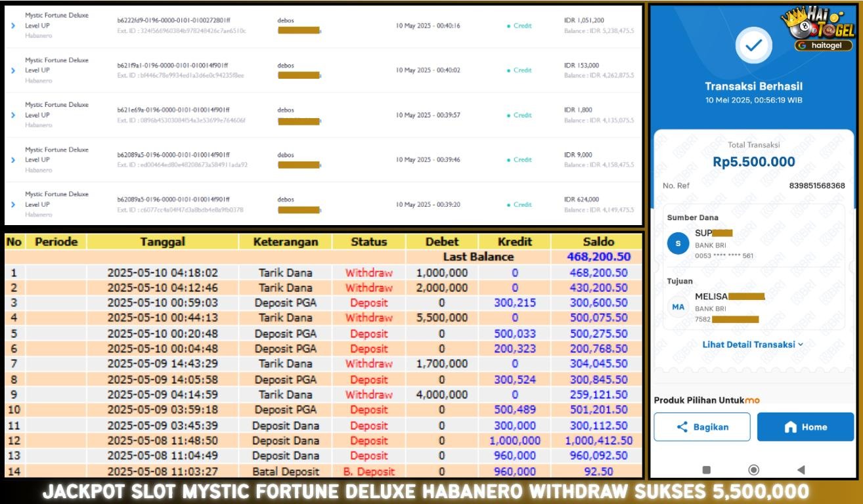Screen dimensions: 863x504
Task: Click the Bagikan share button
Action: [702, 427]
